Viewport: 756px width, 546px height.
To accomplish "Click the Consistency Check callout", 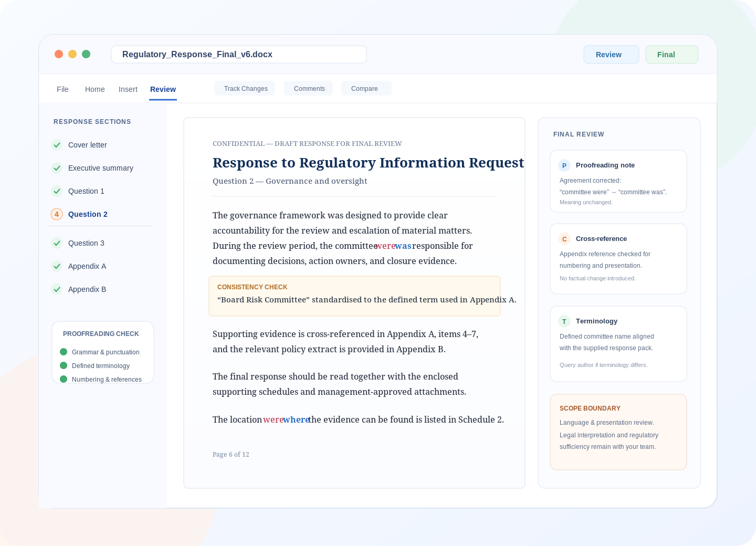I will pos(354,296).
